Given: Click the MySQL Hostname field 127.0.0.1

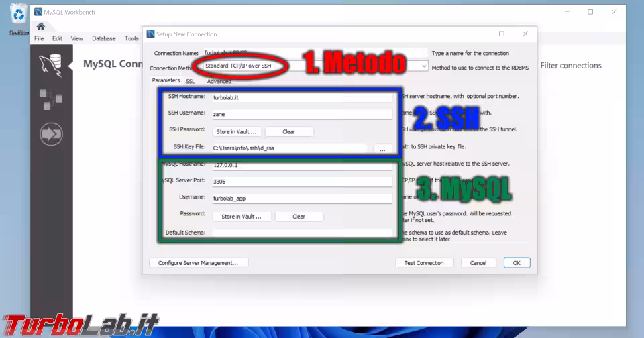Looking at the screenshot, I should click(x=302, y=165).
